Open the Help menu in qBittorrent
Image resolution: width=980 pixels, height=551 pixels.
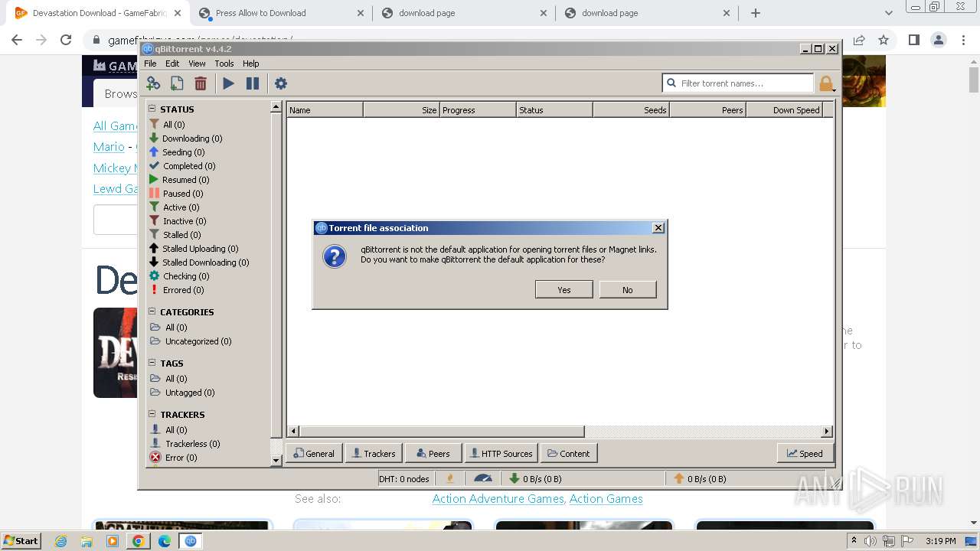click(251, 64)
